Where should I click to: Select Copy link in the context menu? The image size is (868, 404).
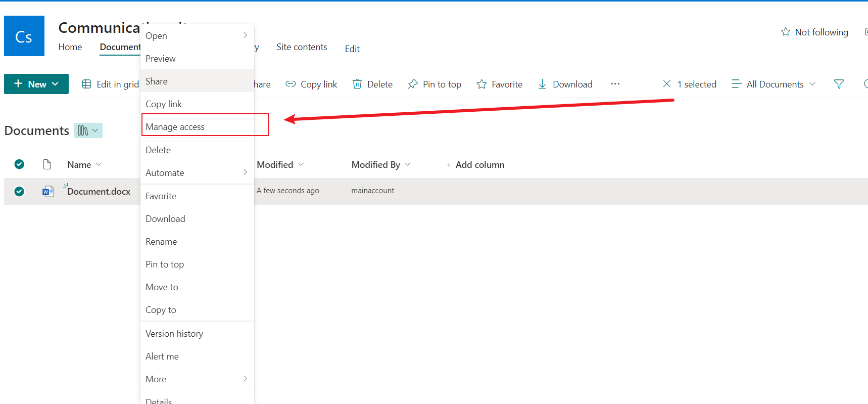197,104
